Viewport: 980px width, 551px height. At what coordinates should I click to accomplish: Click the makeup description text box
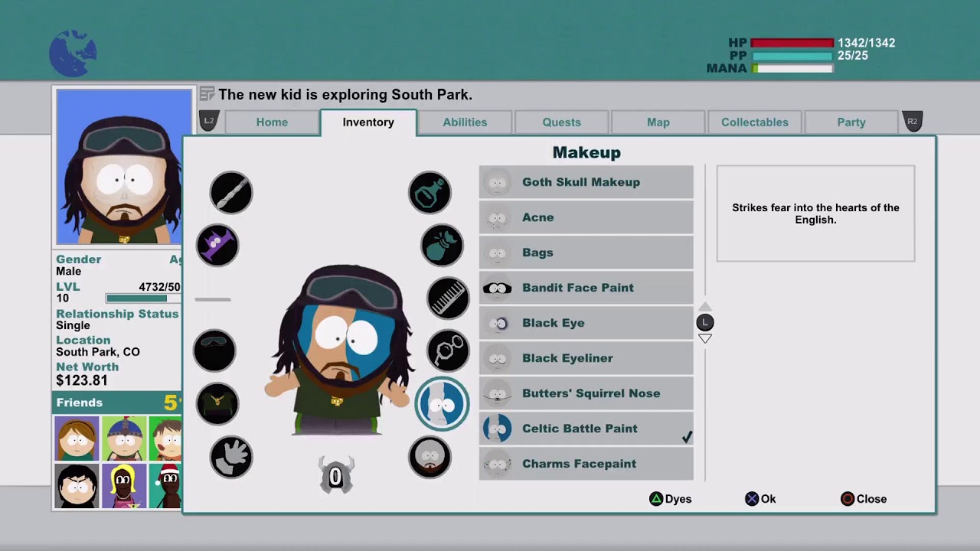coord(815,214)
